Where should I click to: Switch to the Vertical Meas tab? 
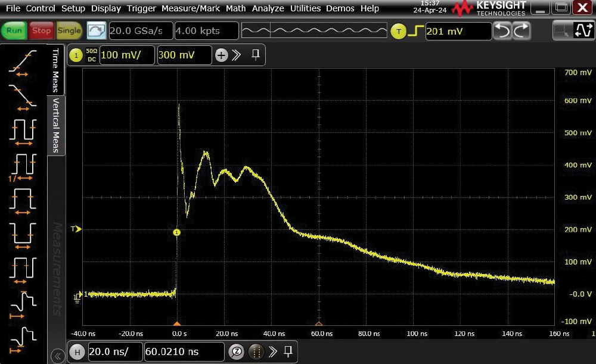coord(56,126)
